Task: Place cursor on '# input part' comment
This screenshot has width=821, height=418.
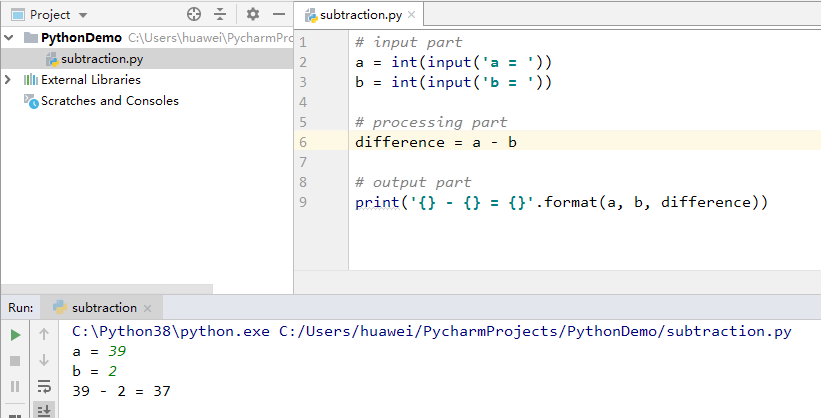Action: point(408,42)
